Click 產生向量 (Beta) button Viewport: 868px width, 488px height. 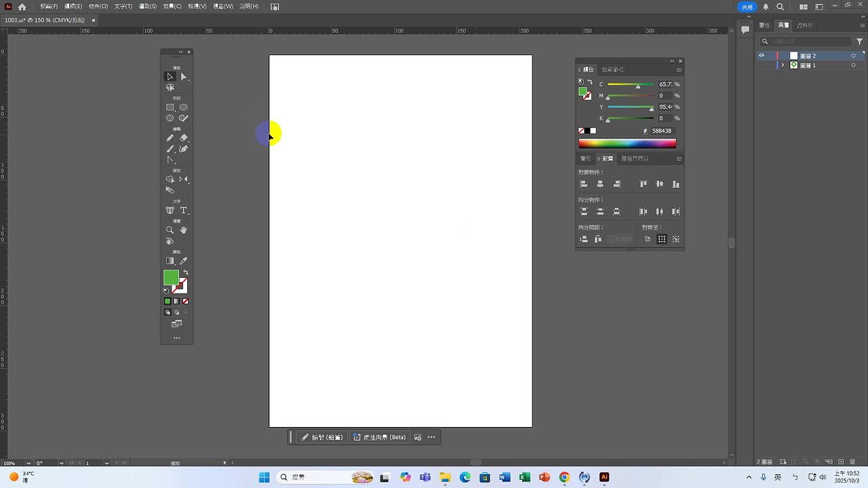click(379, 437)
